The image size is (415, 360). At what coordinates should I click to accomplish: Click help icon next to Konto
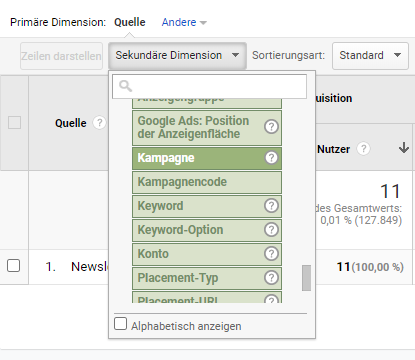click(271, 254)
